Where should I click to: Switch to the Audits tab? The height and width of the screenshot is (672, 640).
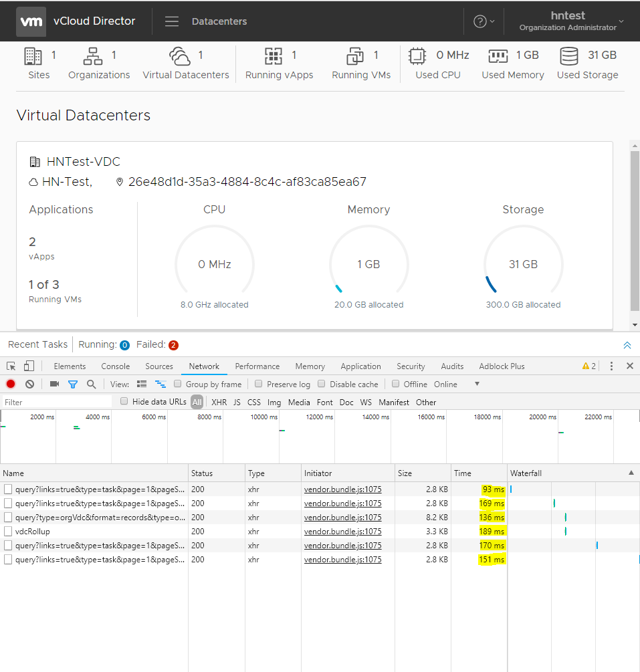[x=452, y=366]
